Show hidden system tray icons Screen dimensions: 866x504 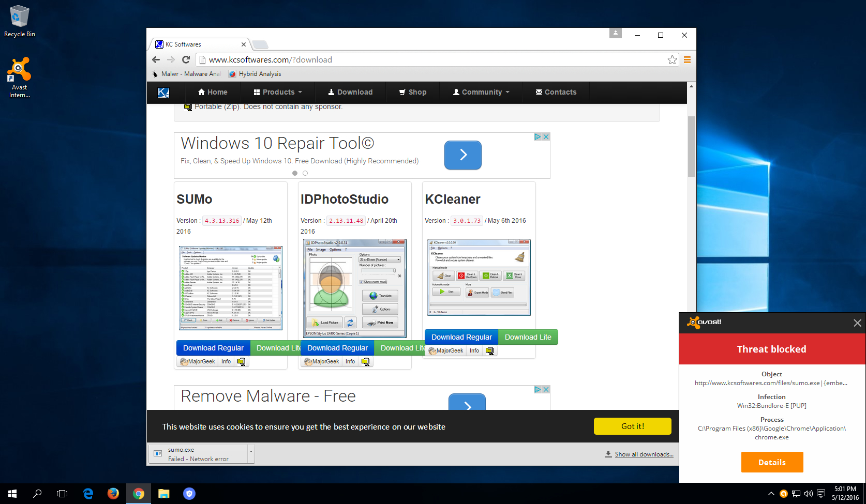pyautogui.click(x=771, y=494)
